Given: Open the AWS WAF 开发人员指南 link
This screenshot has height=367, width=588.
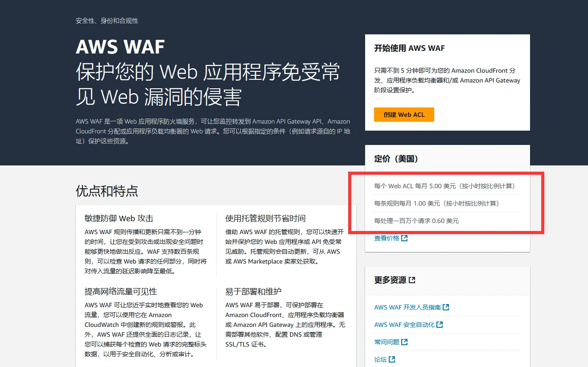Looking at the screenshot, I should [411, 307].
